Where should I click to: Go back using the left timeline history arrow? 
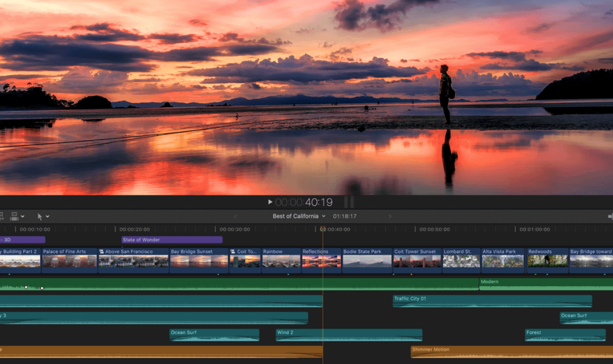(x=235, y=217)
